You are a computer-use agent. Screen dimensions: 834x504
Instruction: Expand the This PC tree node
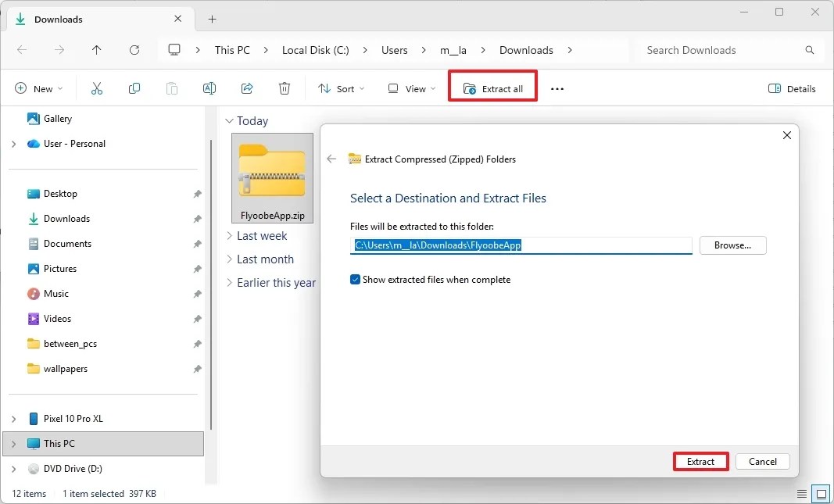(14, 444)
